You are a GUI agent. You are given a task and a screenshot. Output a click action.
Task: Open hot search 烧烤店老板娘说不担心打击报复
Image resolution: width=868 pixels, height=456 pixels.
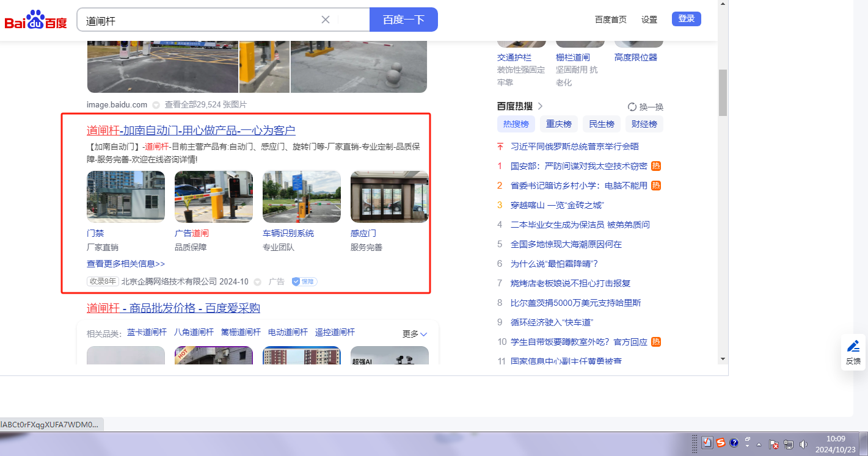coord(571,283)
